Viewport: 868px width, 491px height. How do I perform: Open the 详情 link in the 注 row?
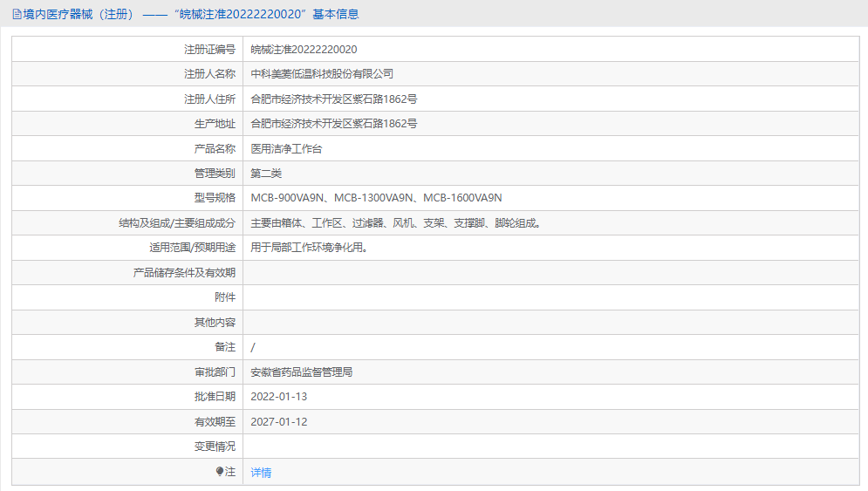pyautogui.click(x=261, y=472)
